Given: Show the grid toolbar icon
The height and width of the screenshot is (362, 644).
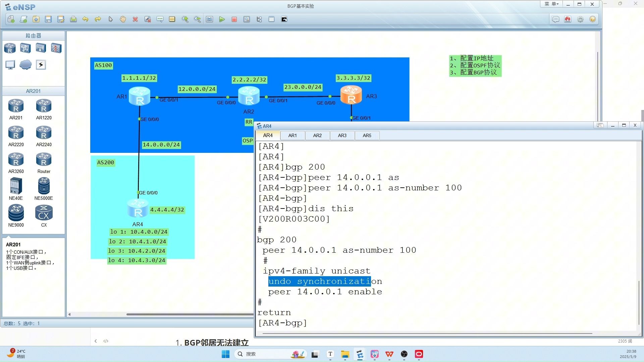Looking at the screenshot, I should (272, 19).
